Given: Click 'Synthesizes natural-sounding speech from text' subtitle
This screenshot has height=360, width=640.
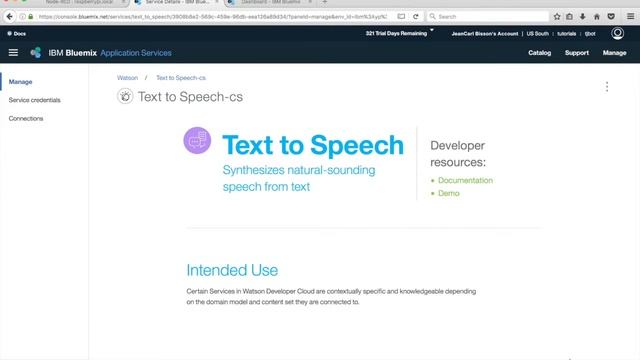Looking at the screenshot, I should pos(299,178).
